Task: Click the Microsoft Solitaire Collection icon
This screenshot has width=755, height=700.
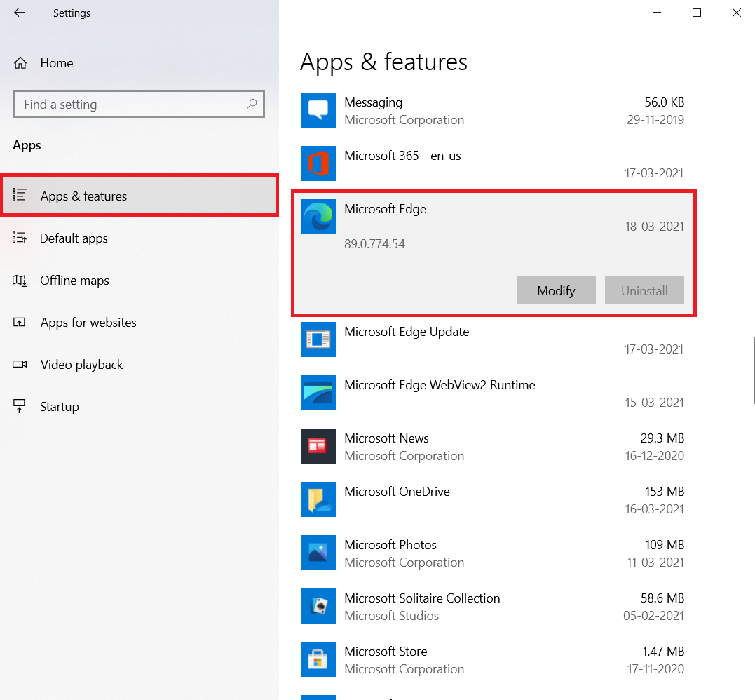Action: (x=318, y=605)
